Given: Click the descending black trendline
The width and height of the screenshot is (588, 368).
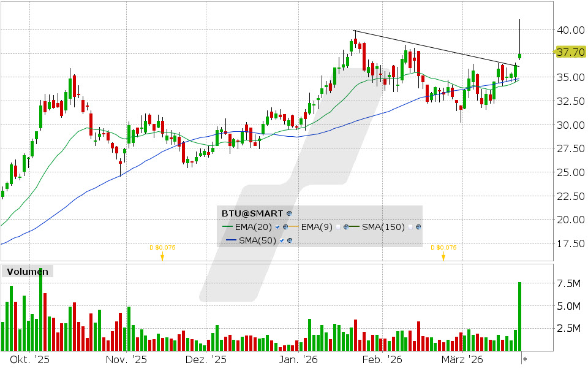Looking at the screenshot, I should coord(435,48).
